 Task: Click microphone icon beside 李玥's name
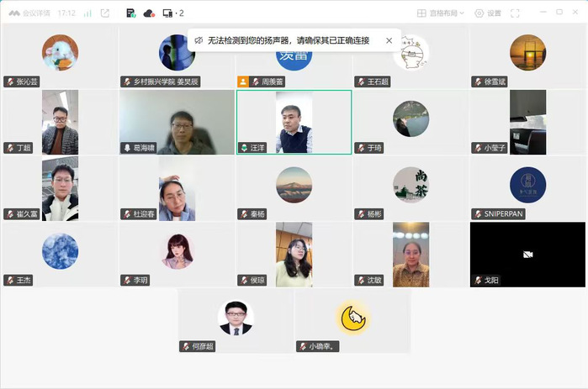click(x=127, y=280)
